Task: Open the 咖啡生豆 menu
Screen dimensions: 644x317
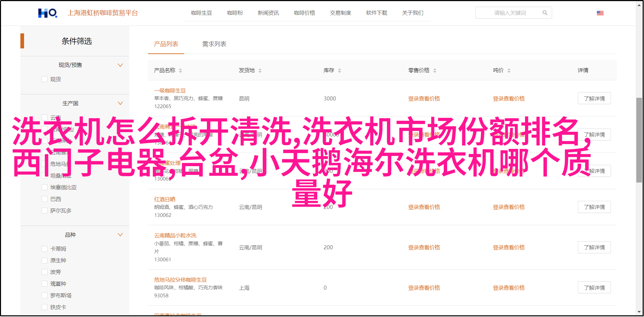Action: pos(202,13)
